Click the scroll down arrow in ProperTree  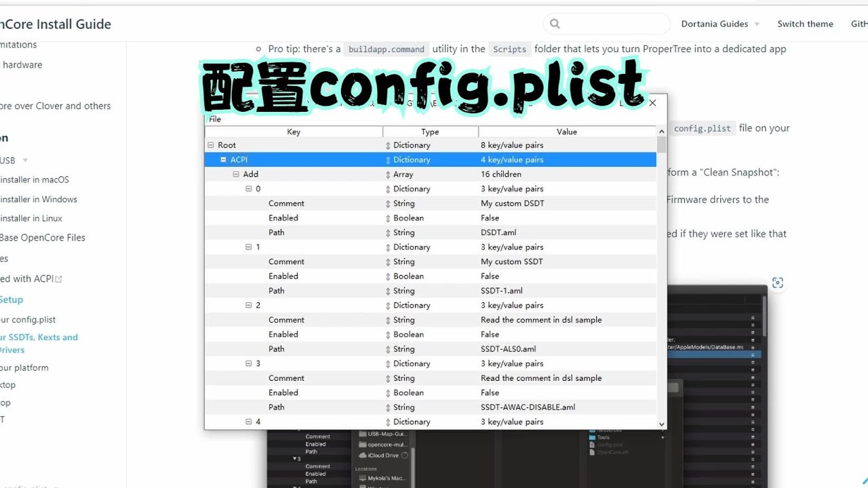pyautogui.click(x=662, y=424)
